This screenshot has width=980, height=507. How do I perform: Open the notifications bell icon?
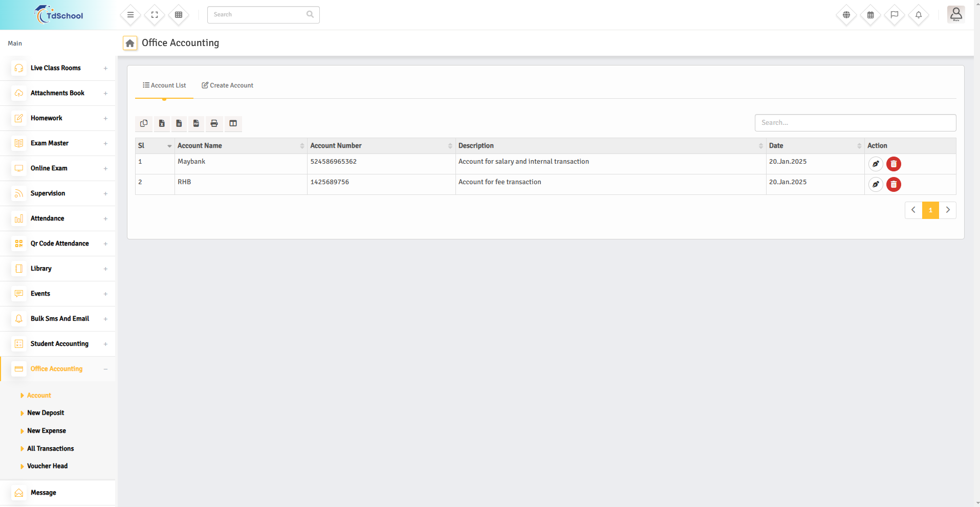click(x=919, y=15)
